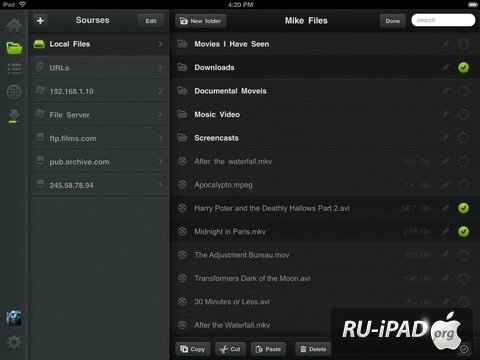This screenshot has width=480, height=360.
Task: Expand URLs chevron
Action: pos(161,68)
